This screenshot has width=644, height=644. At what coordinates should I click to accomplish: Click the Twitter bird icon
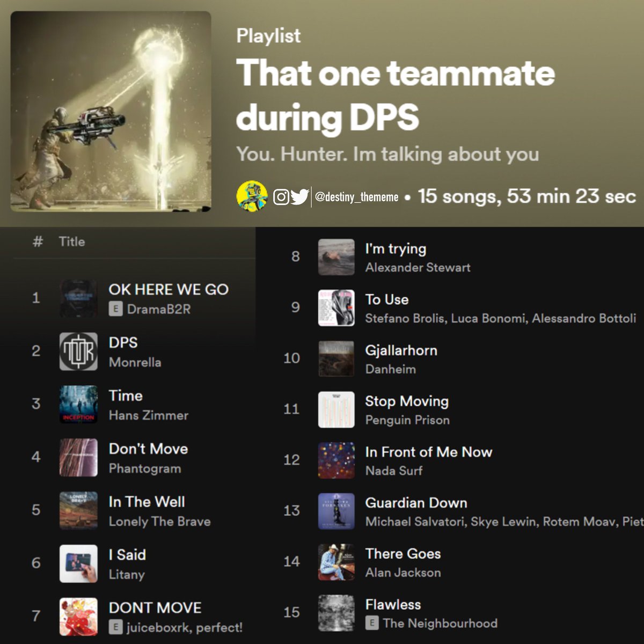(300, 197)
